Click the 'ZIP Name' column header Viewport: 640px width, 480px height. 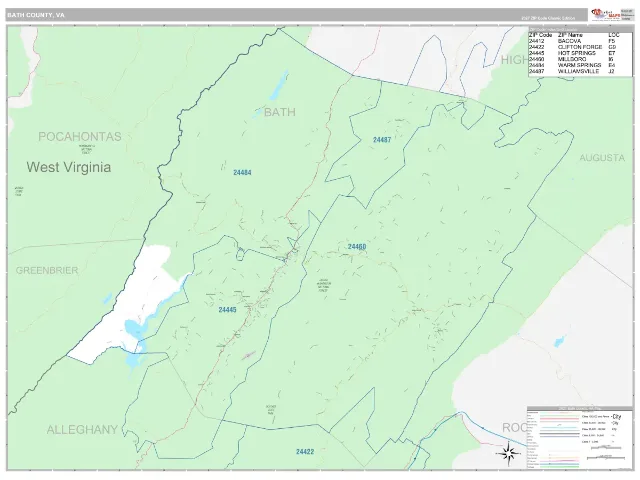pos(570,36)
